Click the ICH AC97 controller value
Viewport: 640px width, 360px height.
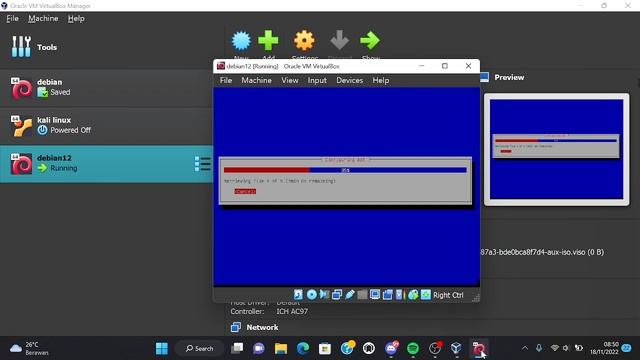click(292, 311)
